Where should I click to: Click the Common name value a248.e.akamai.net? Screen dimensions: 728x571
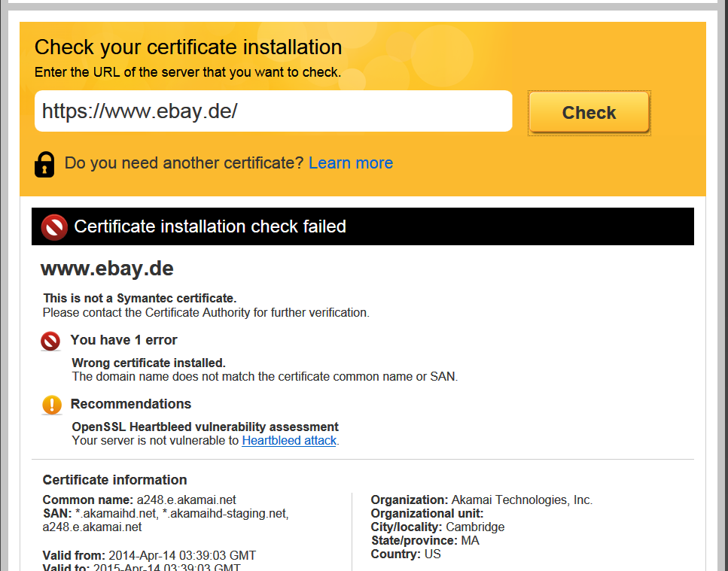tap(186, 500)
